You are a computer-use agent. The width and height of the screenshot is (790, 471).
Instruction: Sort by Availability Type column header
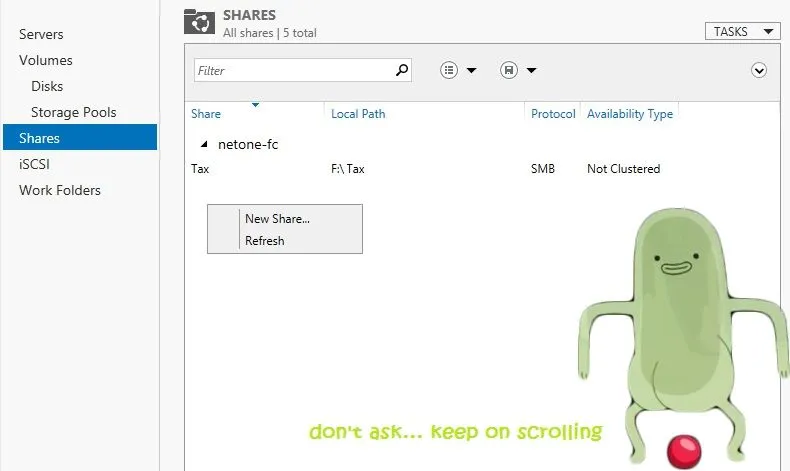[x=630, y=114]
